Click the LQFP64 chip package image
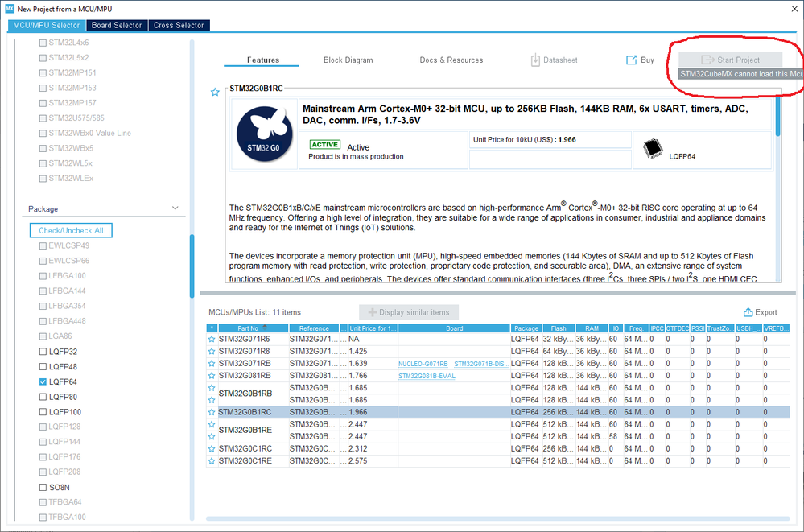The height and width of the screenshot is (532, 804). [653, 148]
